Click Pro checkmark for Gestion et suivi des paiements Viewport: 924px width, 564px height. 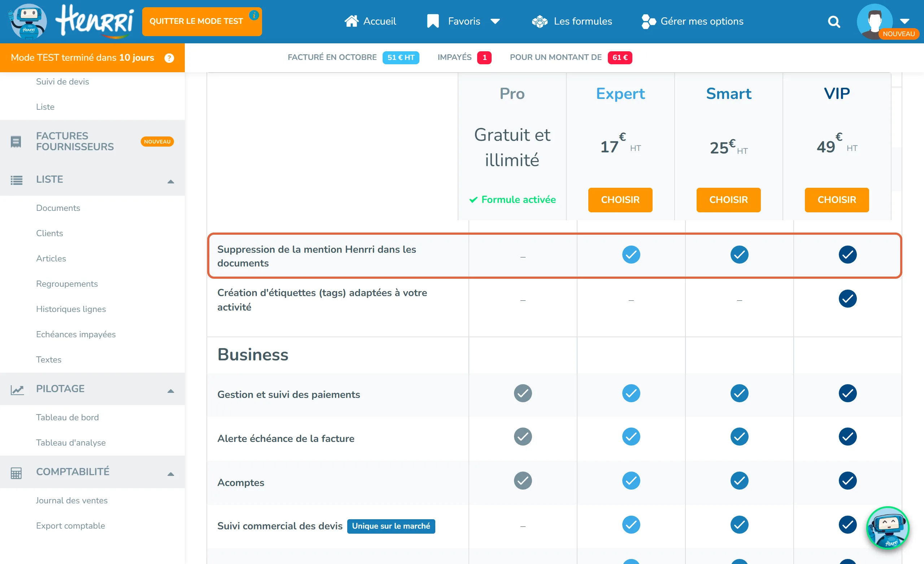(523, 393)
